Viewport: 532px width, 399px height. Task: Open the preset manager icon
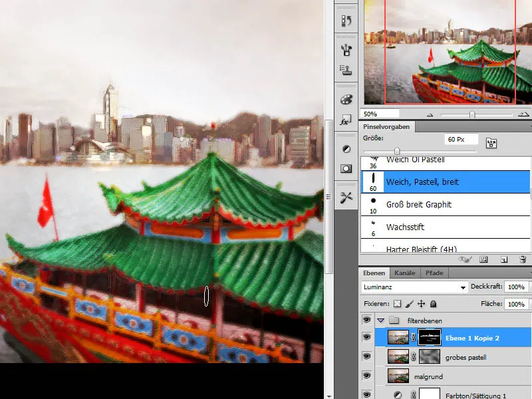pyautogui.click(x=483, y=259)
